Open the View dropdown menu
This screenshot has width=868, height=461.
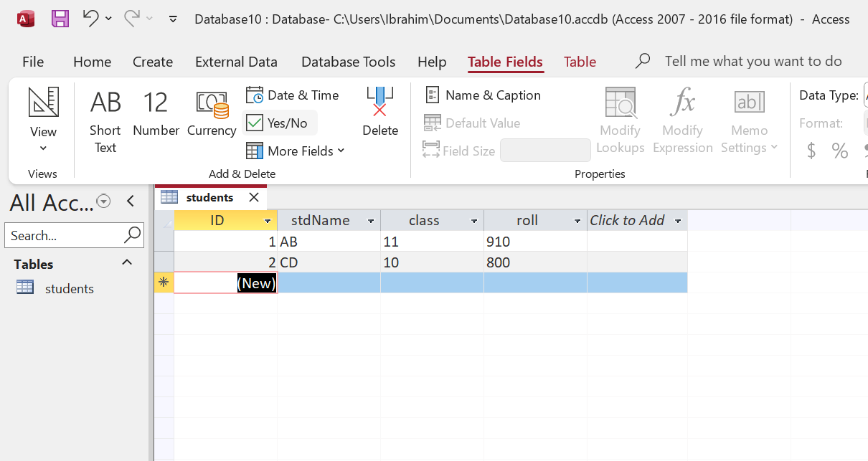coord(43,139)
